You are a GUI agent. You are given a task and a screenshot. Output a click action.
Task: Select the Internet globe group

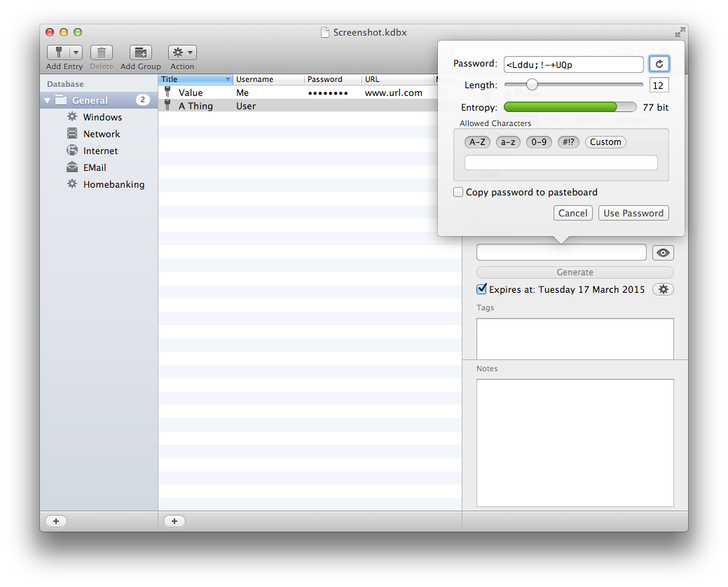coord(100,151)
